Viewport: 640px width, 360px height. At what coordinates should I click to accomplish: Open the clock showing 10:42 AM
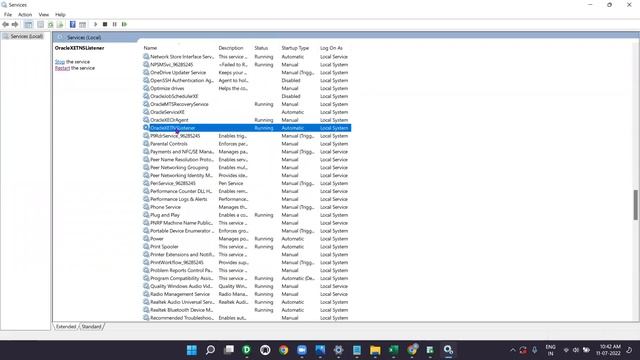point(608,350)
